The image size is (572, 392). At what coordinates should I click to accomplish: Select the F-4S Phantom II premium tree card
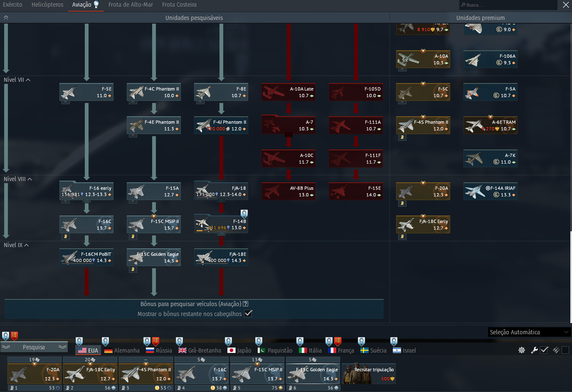click(x=423, y=125)
